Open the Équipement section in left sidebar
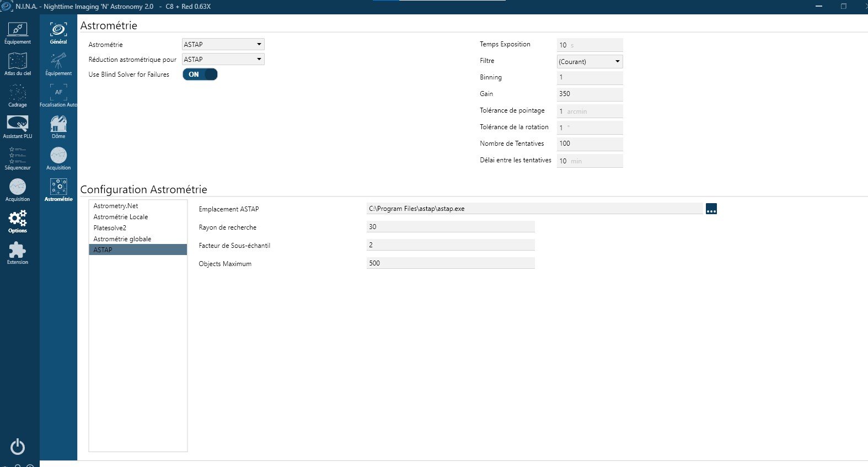The width and height of the screenshot is (868, 467). [18, 33]
